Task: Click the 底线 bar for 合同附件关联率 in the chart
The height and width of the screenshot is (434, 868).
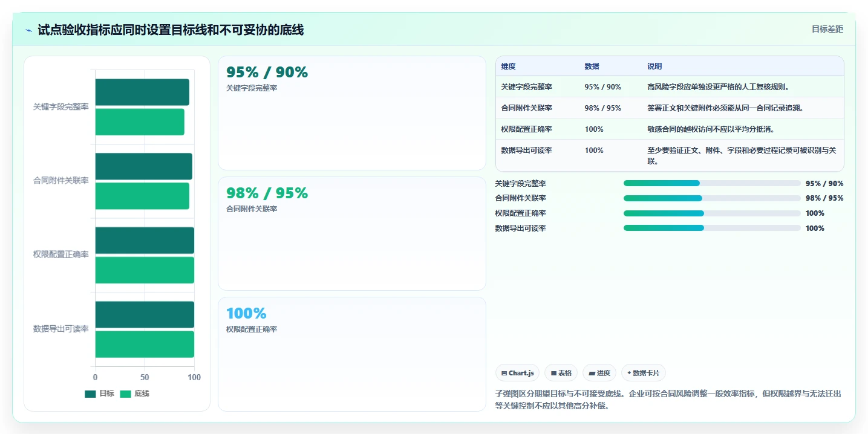Action: click(142, 196)
